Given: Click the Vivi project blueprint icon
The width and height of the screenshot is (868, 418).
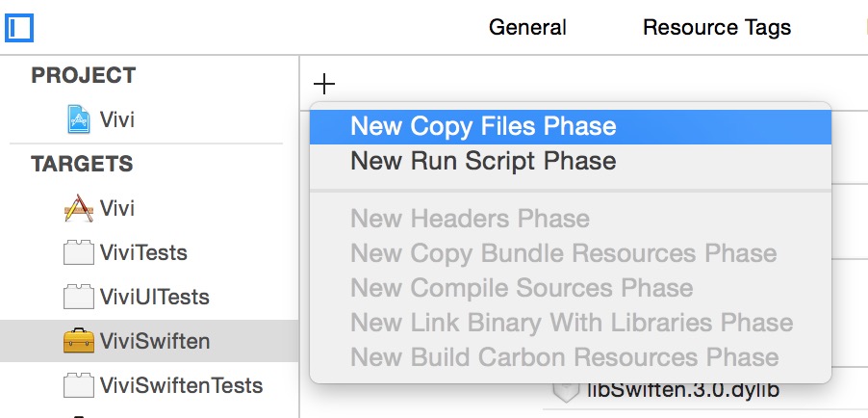Looking at the screenshot, I should (78, 120).
